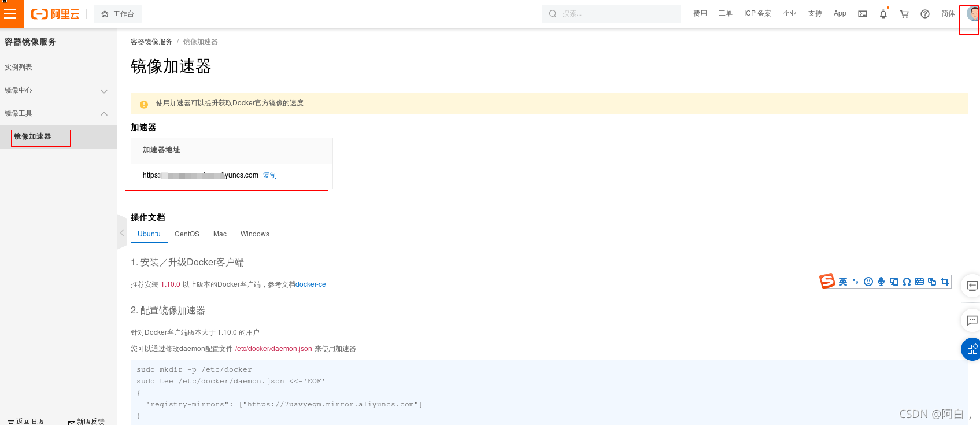The width and height of the screenshot is (980, 425).
Task: Click 返回旧版 at sidebar bottom
Action: click(x=25, y=422)
